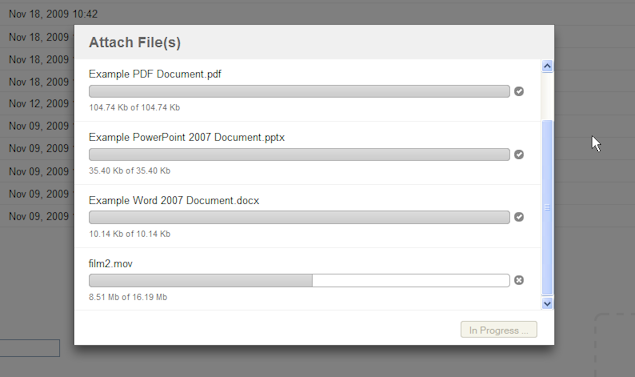Click the Attach File(s) dialog title
This screenshot has width=635, height=377.
[135, 43]
